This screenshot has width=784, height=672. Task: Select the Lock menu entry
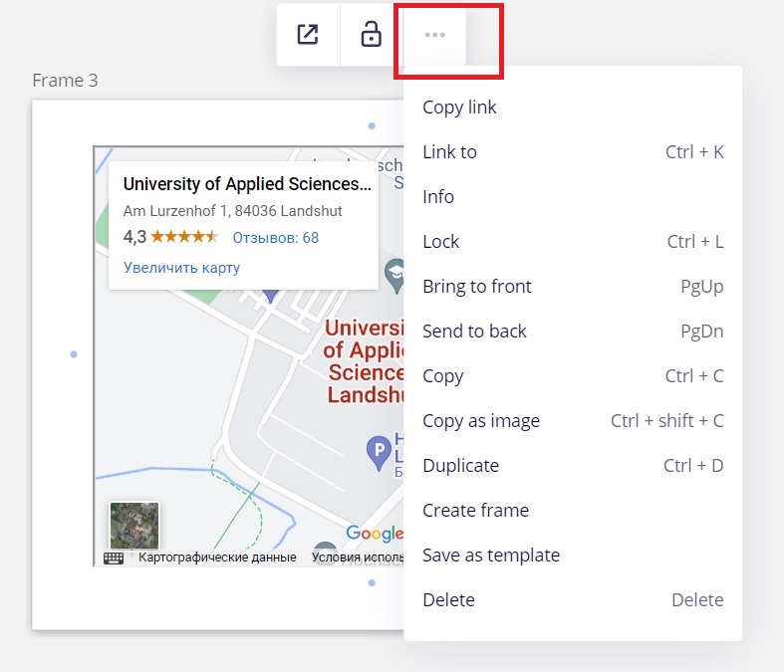573,241
